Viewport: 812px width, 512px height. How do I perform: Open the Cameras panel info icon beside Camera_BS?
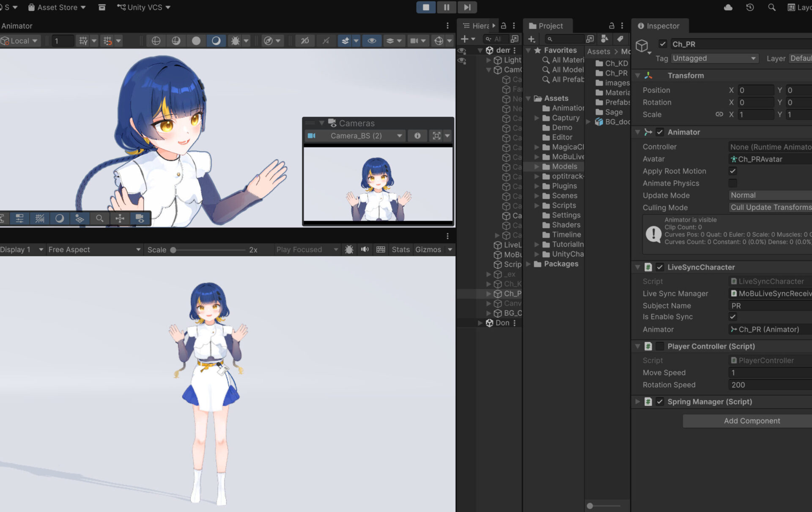(x=417, y=136)
